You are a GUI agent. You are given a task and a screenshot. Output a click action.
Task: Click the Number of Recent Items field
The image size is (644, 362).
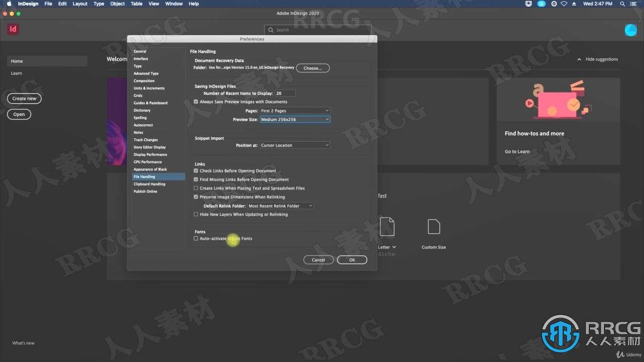[x=285, y=93]
